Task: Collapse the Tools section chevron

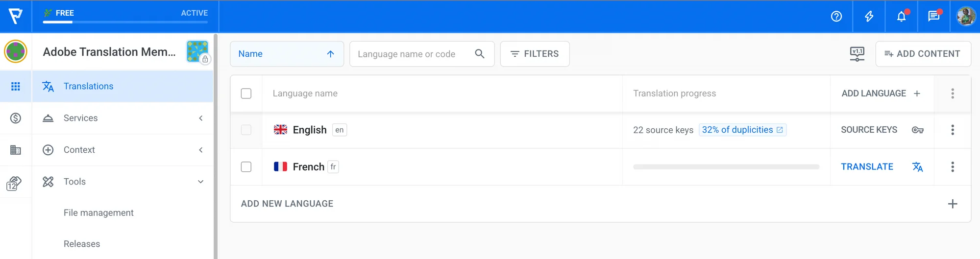Action: pyautogui.click(x=200, y=182)
